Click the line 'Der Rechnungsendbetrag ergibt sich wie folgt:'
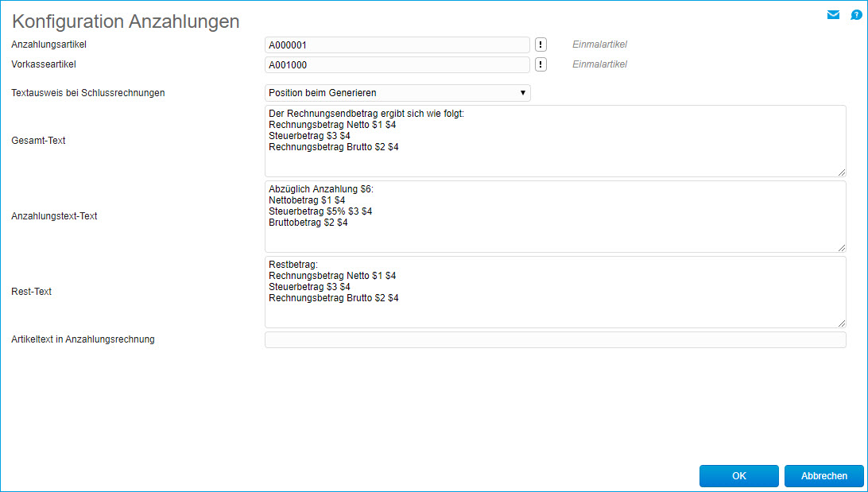868x492 pixels. [x=366, y=114]
